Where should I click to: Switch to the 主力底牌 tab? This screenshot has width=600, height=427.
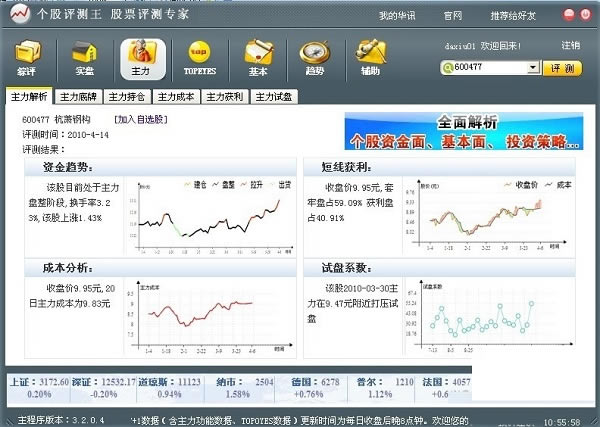(78, 97)
